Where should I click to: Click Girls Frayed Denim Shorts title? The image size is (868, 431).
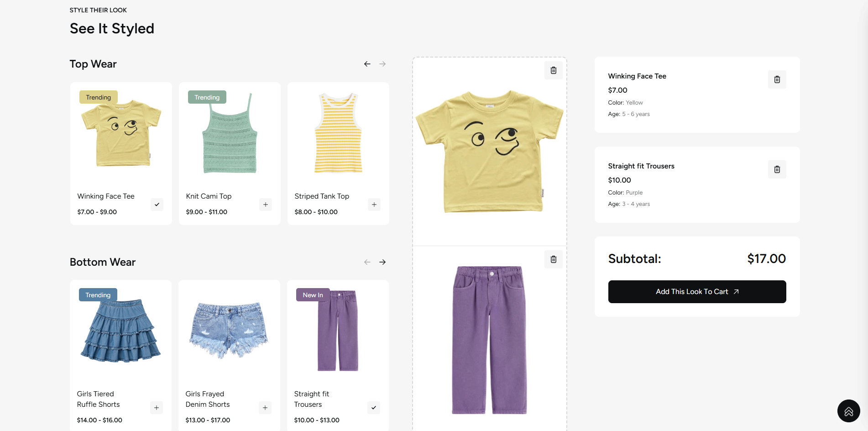[x=208, y=399]
